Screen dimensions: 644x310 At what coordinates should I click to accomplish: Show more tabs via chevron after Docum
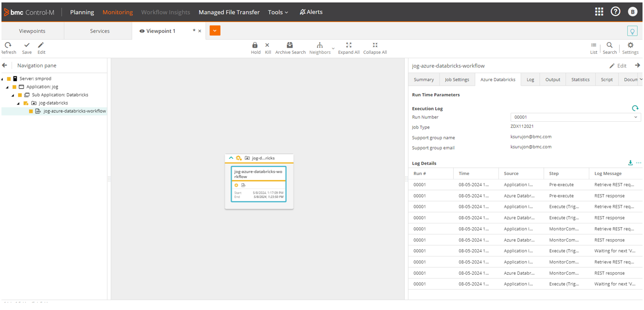[641, 79]
